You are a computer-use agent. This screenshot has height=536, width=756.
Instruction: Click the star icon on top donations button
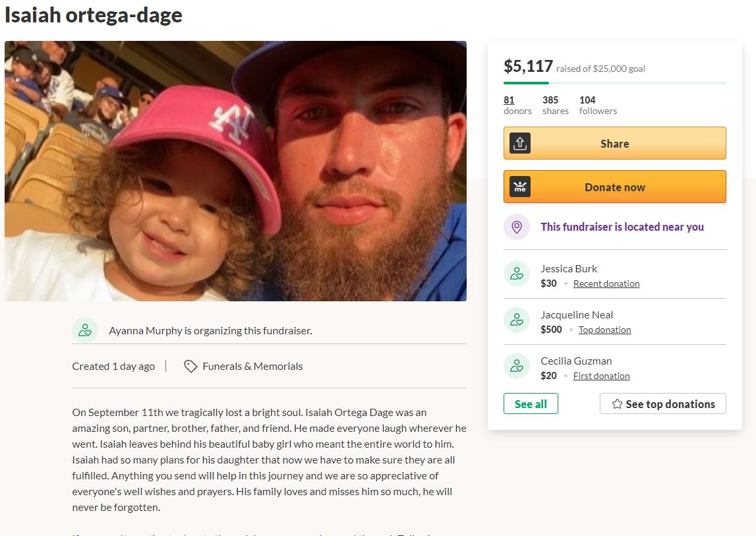(617, 404)
